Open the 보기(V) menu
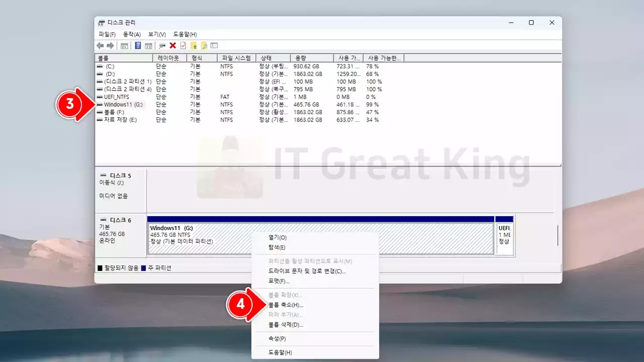644x362 pixels. coord(157,34)
